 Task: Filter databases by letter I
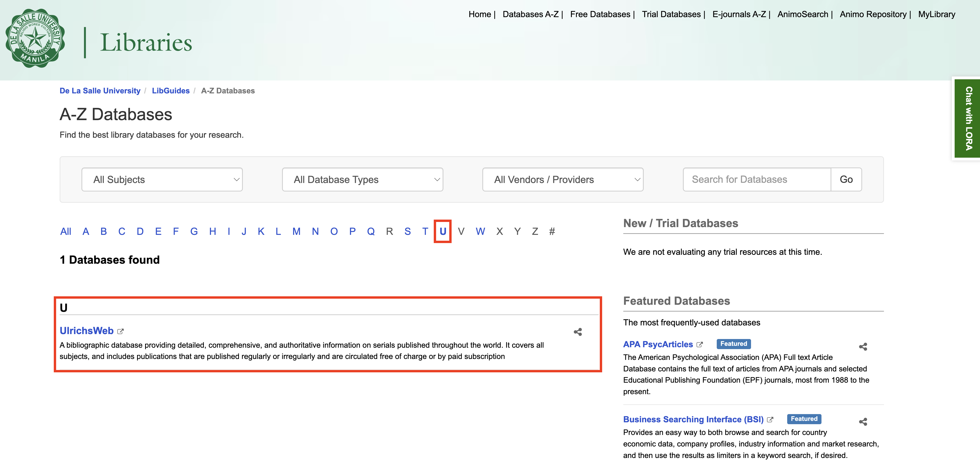(x=229, y=231)
